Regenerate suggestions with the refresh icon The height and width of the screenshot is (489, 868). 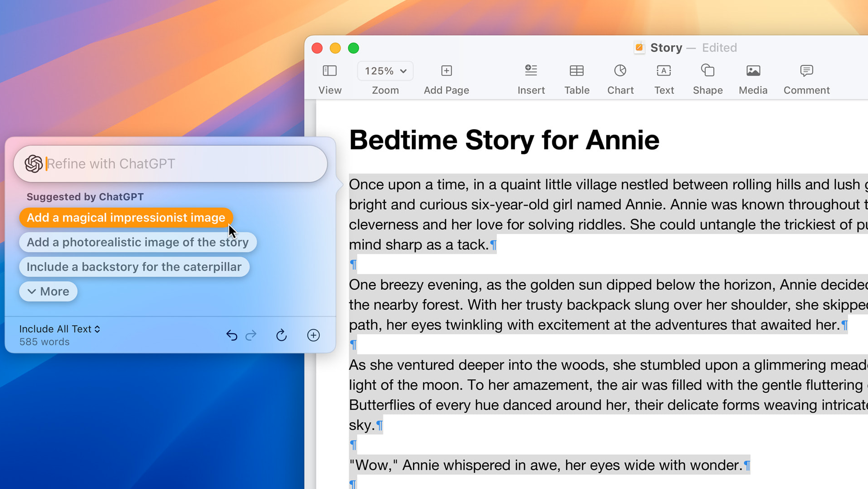pyautogui.click(x=281, y=335)
